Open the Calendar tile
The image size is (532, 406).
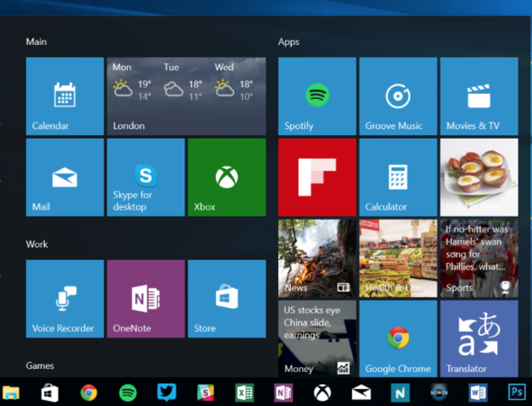(x=65, y=96)
